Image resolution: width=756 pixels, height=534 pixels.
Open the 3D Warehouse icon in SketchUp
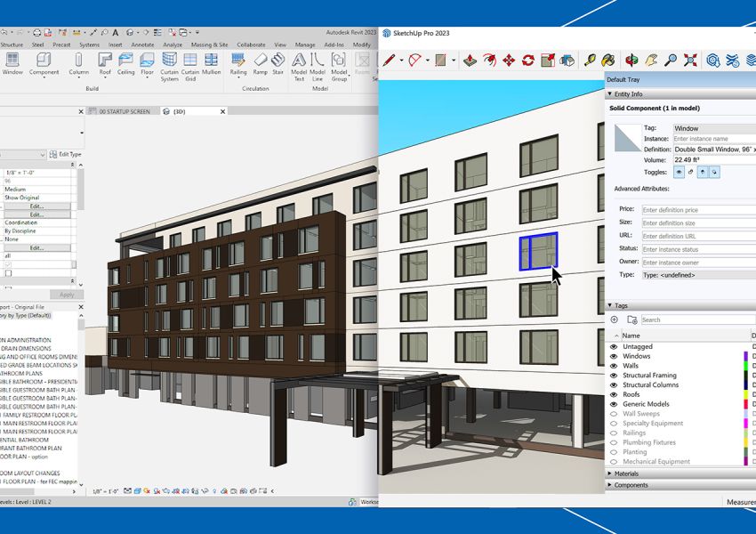(x=712, y=61)
